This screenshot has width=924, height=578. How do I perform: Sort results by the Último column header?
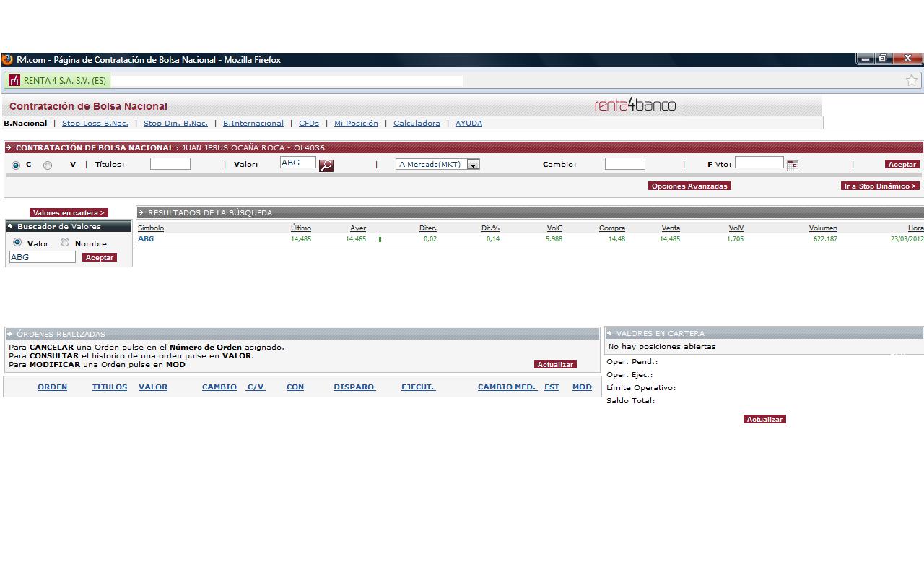301,228
